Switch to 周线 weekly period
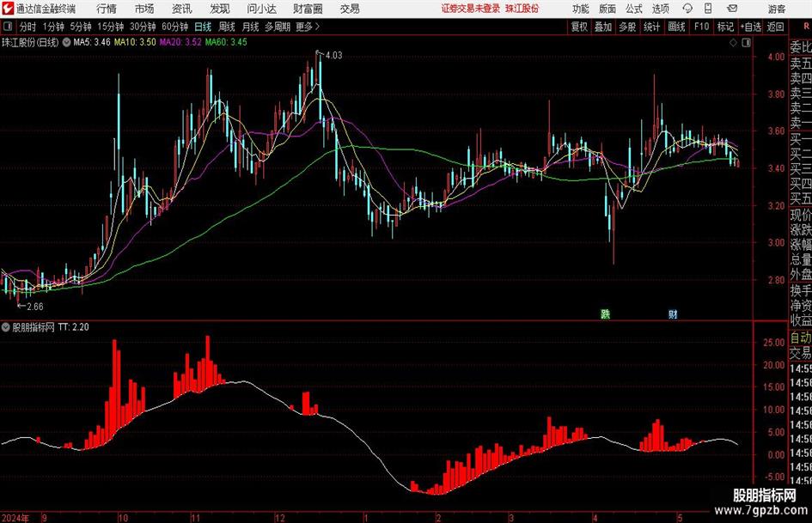 point(227,27)
